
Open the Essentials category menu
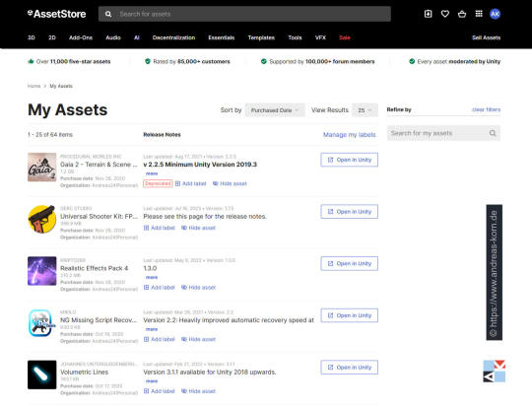[x=222, y=37]
